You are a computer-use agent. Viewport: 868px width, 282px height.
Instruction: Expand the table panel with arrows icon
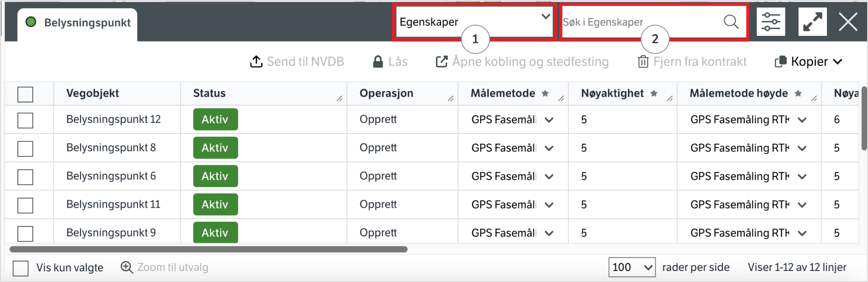click(x=812, y=22)
